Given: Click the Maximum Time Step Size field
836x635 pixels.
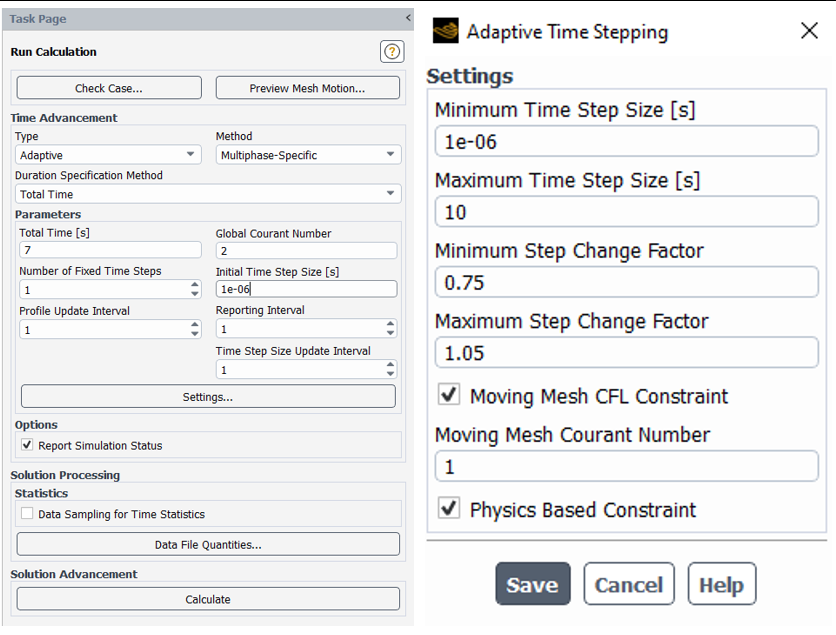Looking at the screenshot, I should coord(626,212).
